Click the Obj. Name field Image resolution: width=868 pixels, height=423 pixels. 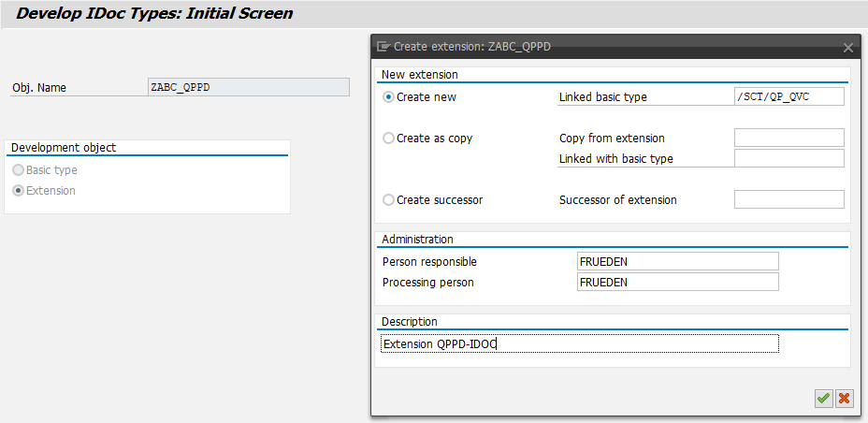[x=248, y=87]
